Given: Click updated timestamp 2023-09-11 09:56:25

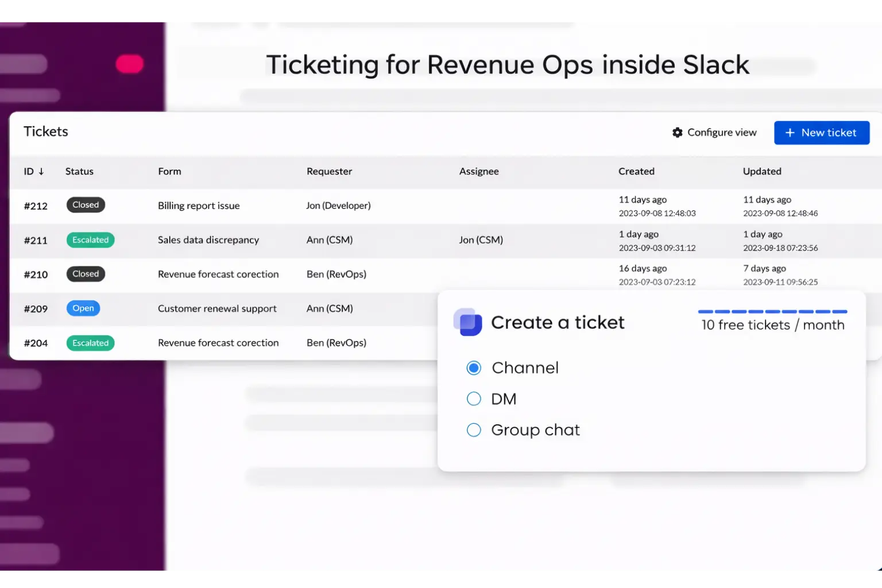Looking at the screenshot, I should click(x=780, y=283).
